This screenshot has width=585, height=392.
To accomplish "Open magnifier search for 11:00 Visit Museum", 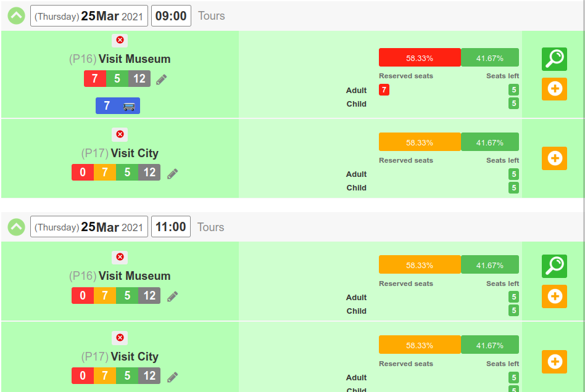I will point(554,266).
